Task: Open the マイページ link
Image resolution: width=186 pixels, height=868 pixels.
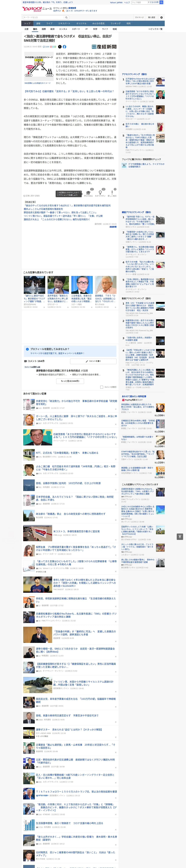Action: click(139, 18)
